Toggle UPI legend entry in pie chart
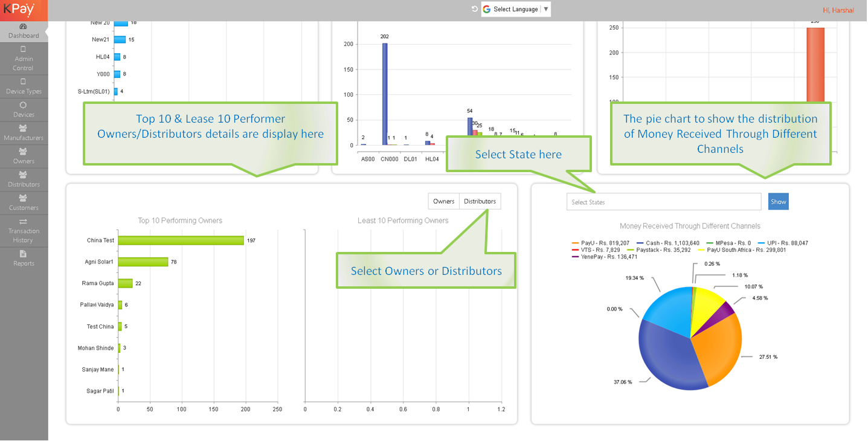868x441 pixels. 783,243
